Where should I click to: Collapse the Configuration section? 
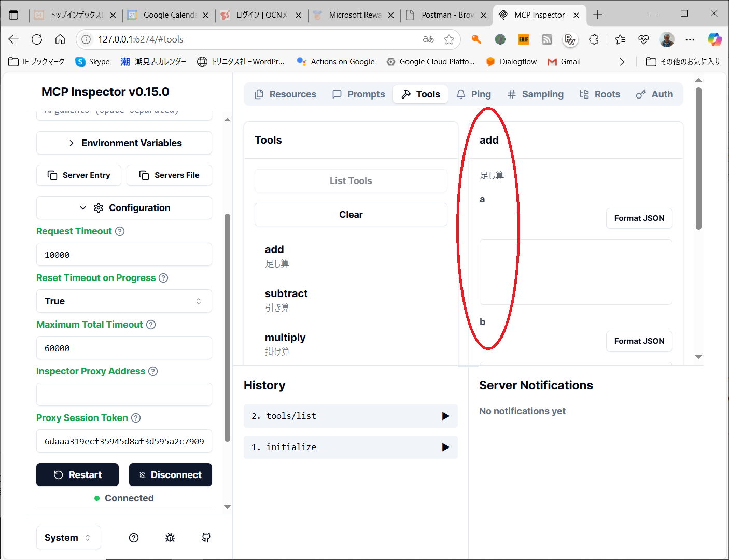tap(124, 208)
